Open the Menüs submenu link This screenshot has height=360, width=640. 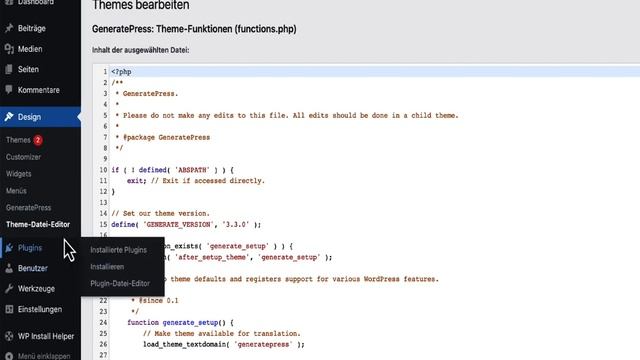coord(16,191)
